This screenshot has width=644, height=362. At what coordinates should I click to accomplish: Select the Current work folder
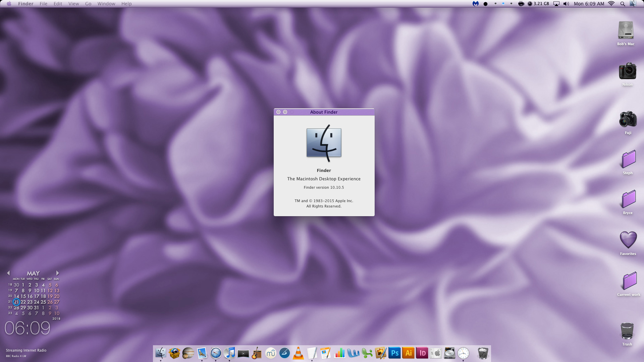tap(629, 281)
